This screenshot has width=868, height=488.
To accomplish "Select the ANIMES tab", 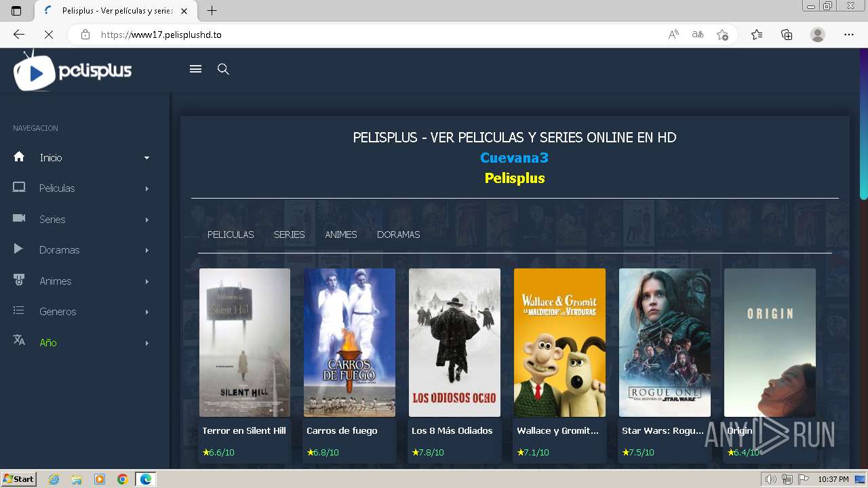I will click(341, 235).
